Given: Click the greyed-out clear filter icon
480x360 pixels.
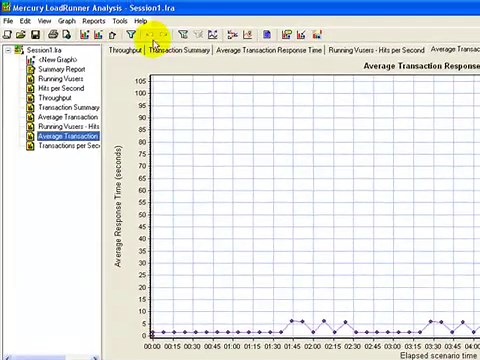Looking at the screenshot, I should [x=198, y=34].
